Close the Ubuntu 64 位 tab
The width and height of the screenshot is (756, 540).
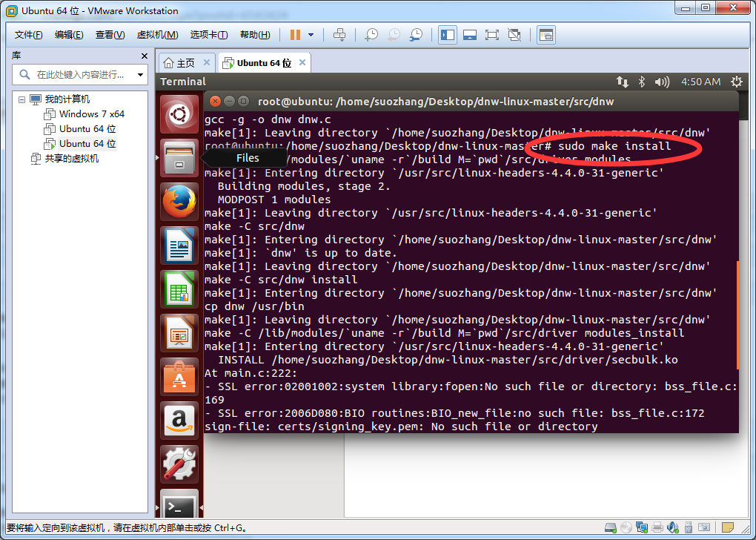tap(302, 62)
